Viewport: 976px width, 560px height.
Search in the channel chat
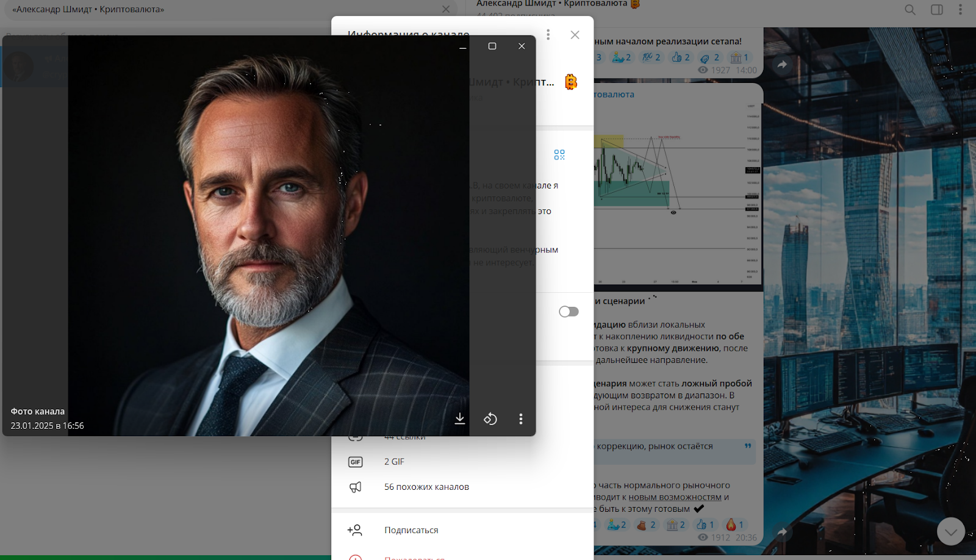(x=910, y=10)
